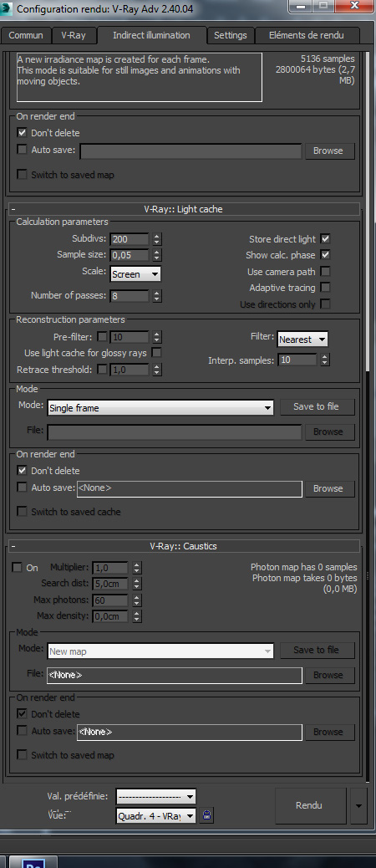The width and height of the screenshot is (376, 868).
Task: Open the Rendu button dropdown arrow
Action: tap(358, 805)
